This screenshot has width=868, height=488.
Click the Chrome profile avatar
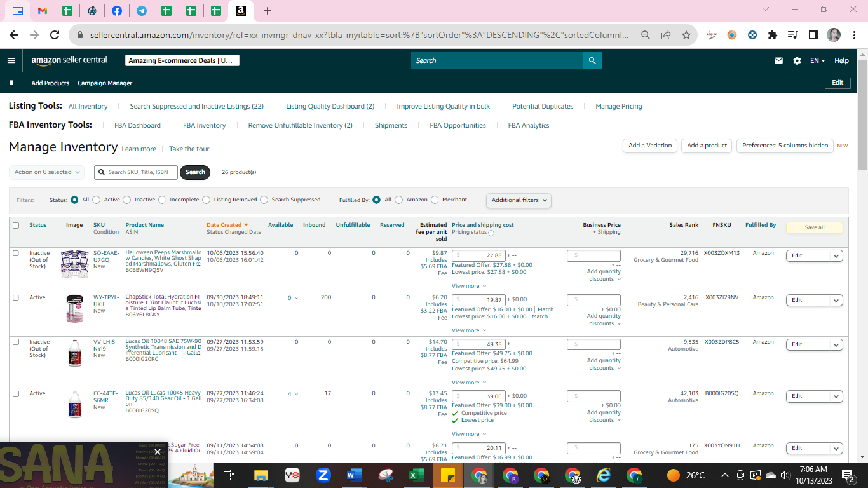834,35
